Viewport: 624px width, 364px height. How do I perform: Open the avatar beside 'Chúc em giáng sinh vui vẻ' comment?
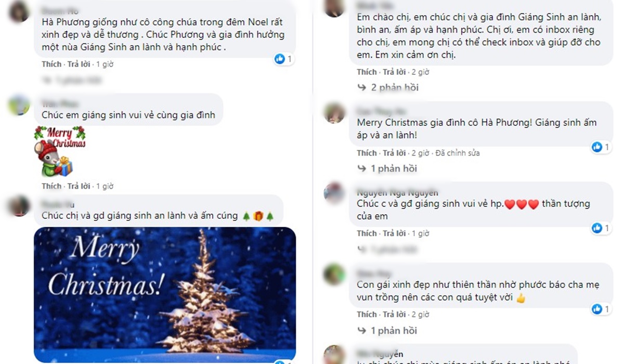(19, 105)
